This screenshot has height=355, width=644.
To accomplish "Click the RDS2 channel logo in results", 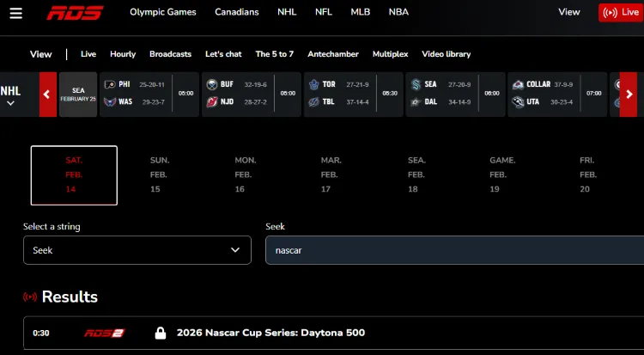I will tap(104, 333).
